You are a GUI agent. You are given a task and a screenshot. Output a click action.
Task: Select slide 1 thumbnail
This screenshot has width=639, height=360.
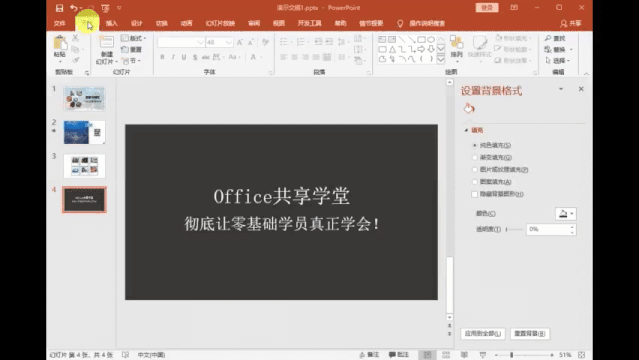[84, 99]
